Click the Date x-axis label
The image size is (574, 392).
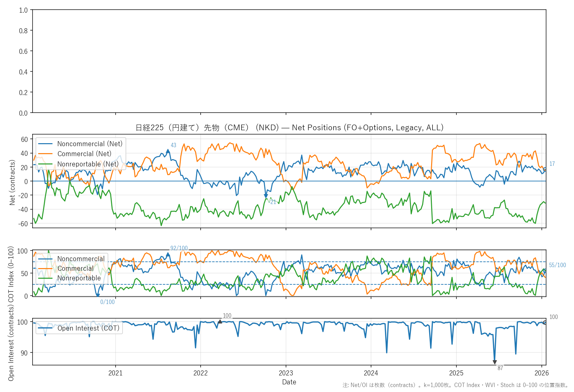[289, 382]
